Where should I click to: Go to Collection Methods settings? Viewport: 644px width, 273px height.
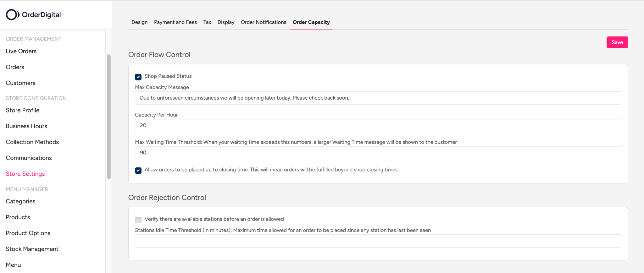click(x=32, y=142)
